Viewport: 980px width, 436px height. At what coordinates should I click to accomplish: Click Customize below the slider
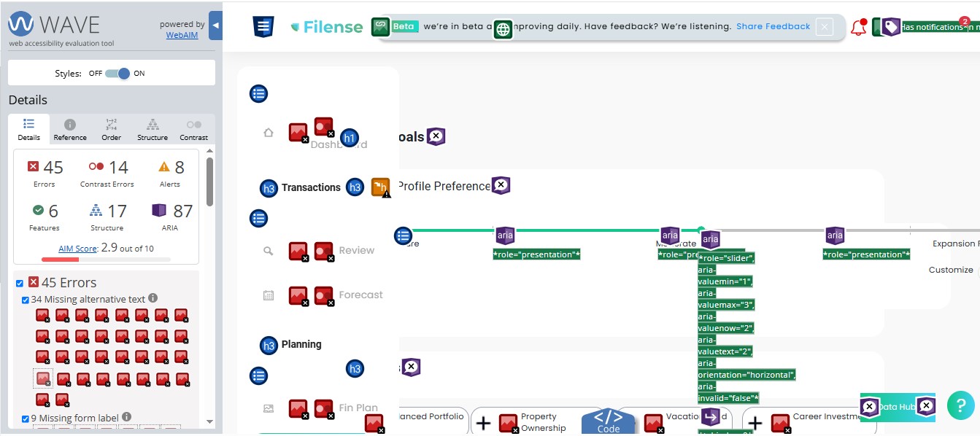[951, 270]
